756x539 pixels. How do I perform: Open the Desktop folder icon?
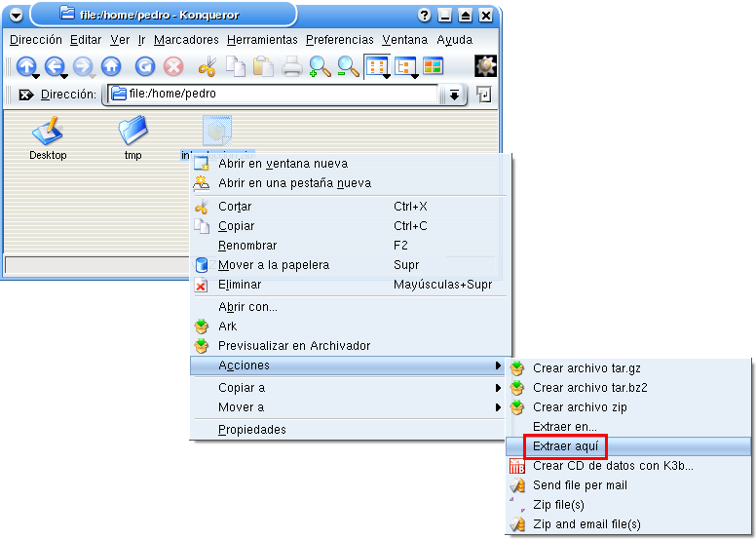(47, 134)
